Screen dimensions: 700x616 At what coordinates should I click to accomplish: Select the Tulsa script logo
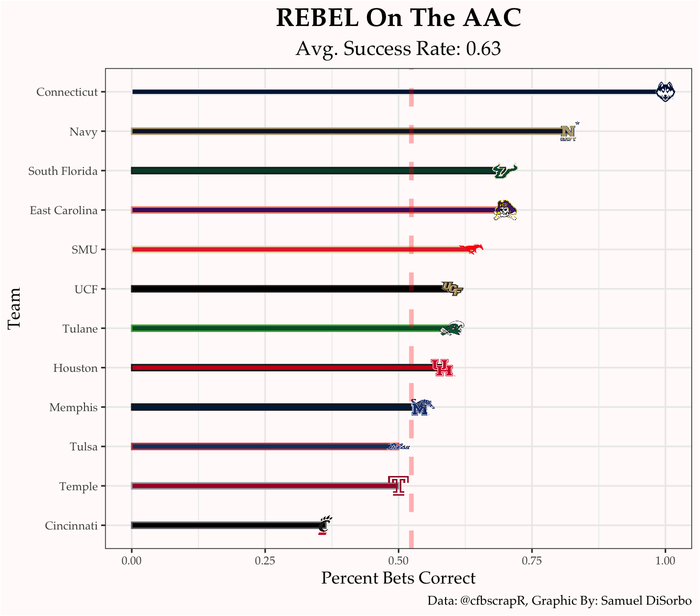click(398, 447)
